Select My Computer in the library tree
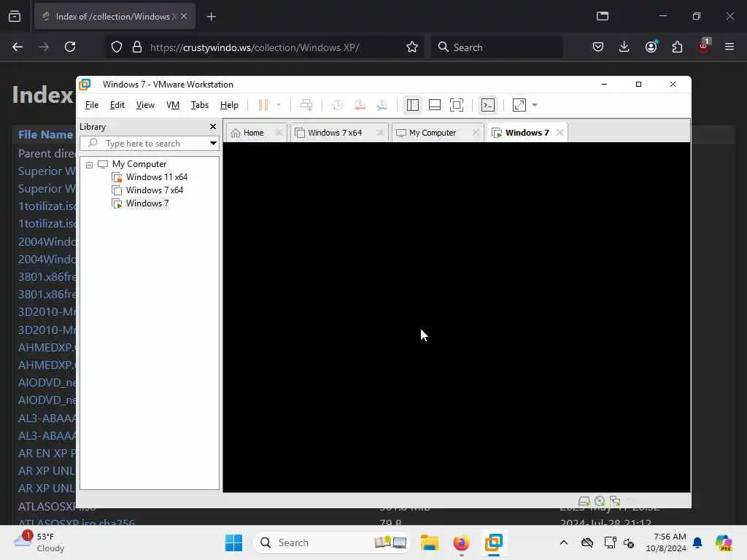 [x=139, y=164]
